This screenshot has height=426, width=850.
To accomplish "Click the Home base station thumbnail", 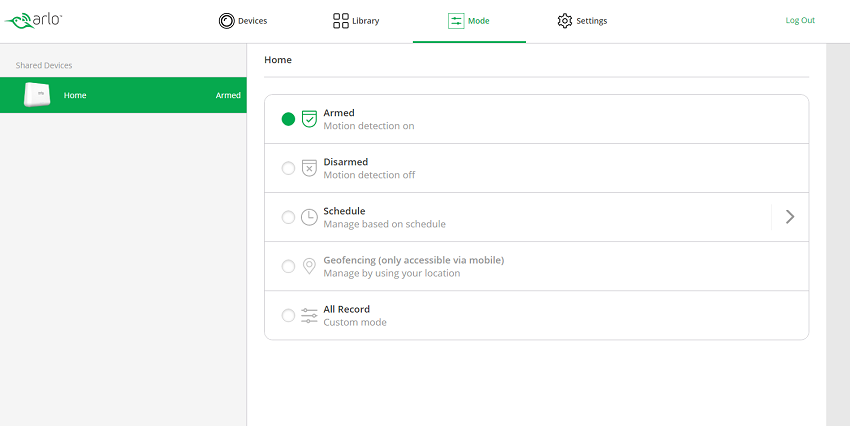I will point(37,95).
